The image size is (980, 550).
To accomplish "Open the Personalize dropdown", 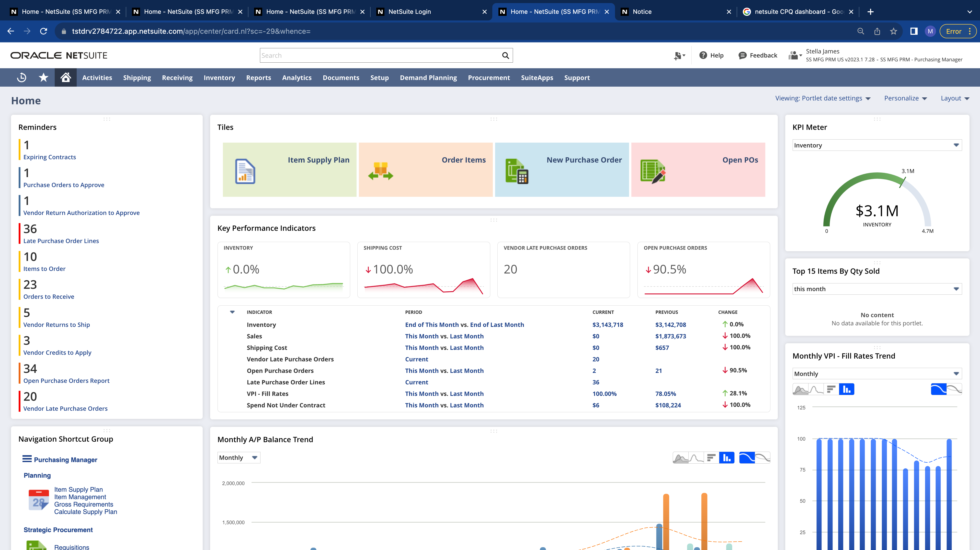I will 905,98.
